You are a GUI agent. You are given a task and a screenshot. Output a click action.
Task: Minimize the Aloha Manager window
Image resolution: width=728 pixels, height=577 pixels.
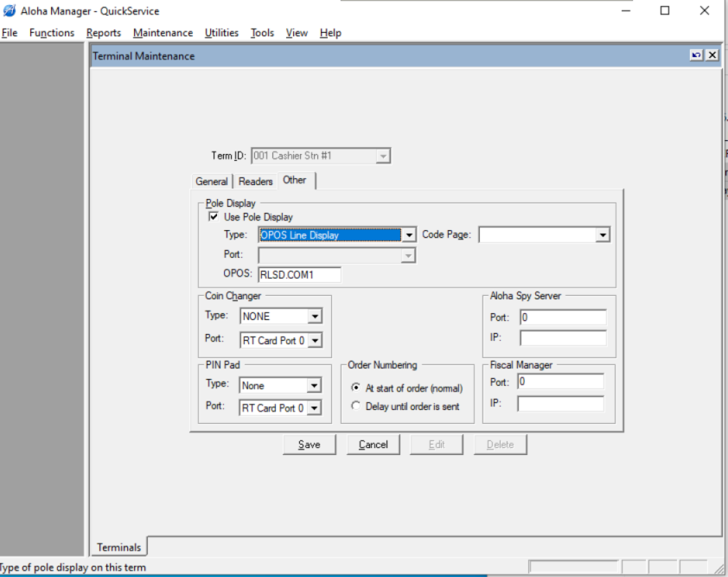point(626,10)
